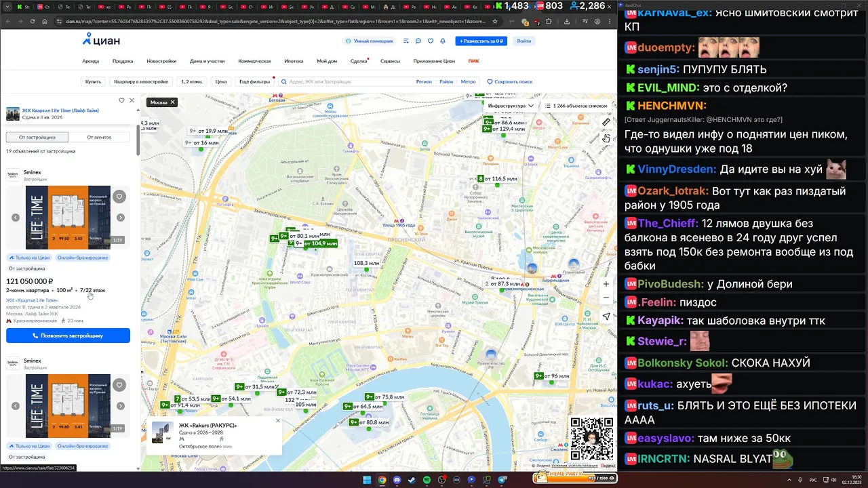Viewport: 868px width, 488px height.
Task: Show 1 266 объектов списком
Action: pos(577,106)
